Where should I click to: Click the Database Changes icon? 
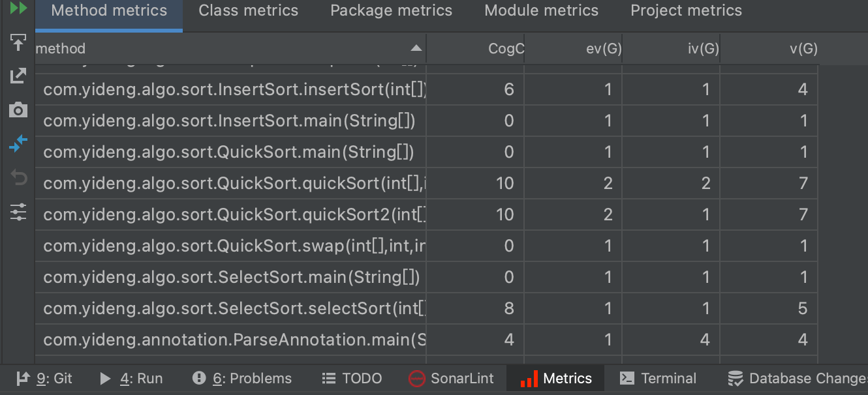[x=736, y=378]
